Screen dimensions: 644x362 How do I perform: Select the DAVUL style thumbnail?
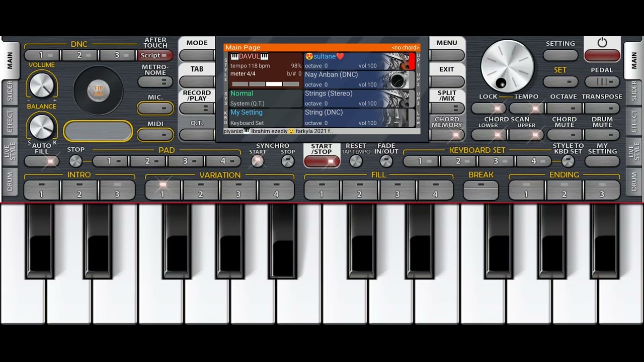click(x=265, y=71)
